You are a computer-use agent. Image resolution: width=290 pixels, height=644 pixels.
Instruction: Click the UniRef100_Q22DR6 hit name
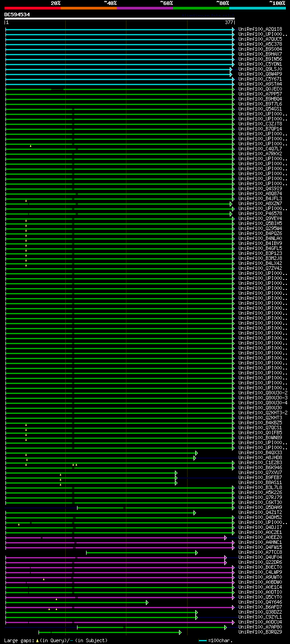[x=260, y=562]
